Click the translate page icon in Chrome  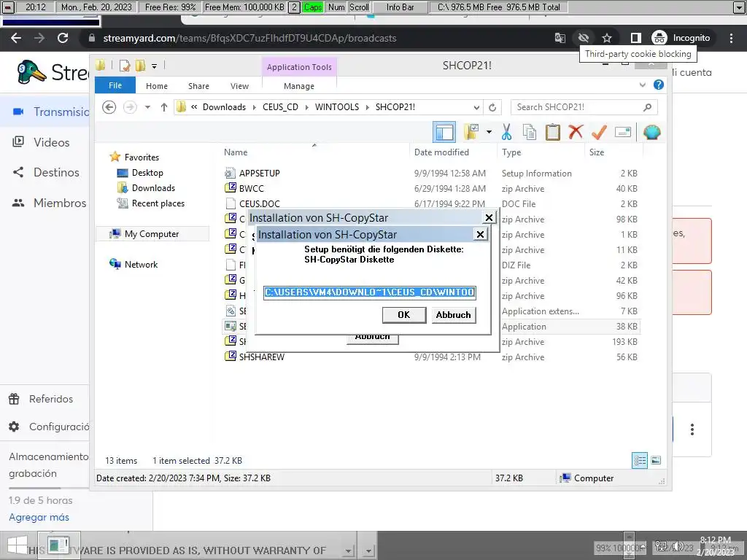point(560,38)
